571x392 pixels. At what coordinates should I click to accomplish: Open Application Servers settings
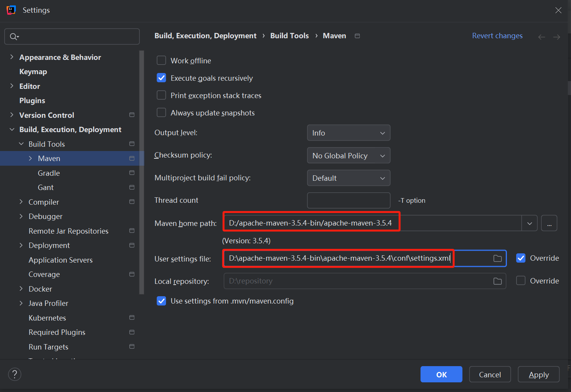[61, 260]
